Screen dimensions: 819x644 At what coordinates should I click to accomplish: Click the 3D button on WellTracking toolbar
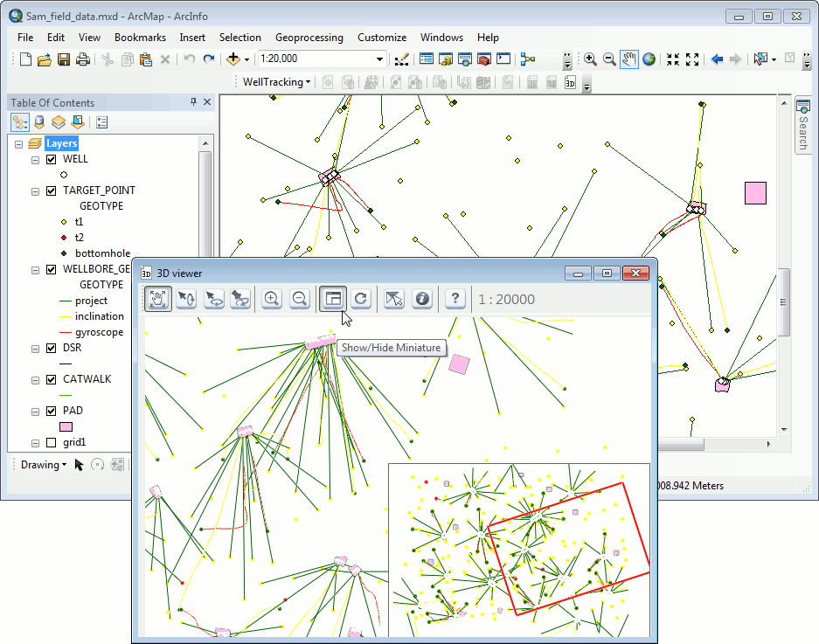coord(570,82)
